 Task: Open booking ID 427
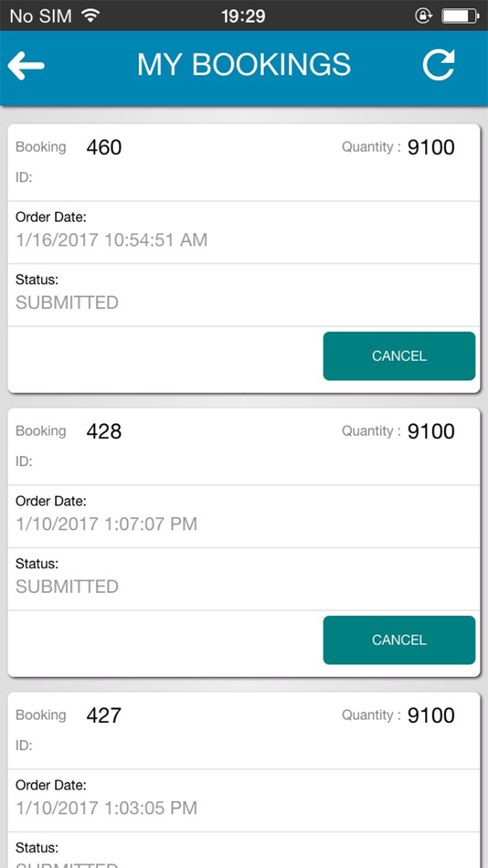tap(104, 715)
